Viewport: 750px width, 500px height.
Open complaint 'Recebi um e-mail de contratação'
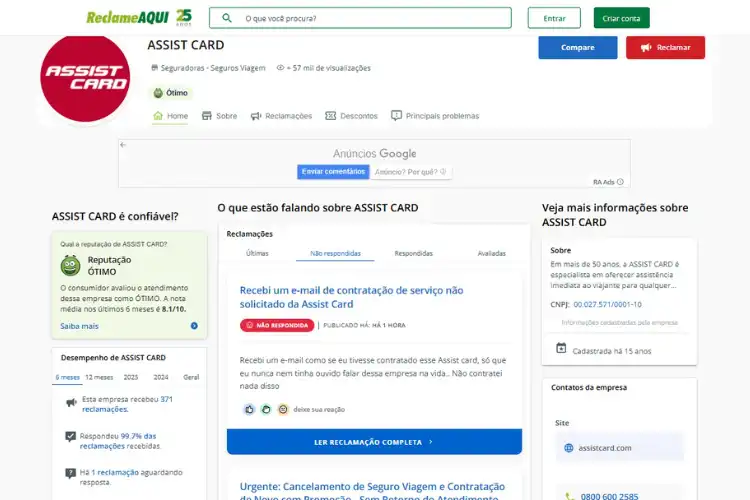point(352,297)
